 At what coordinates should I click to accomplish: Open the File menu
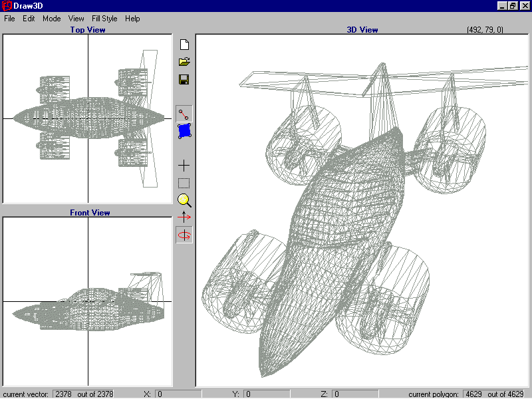[9, 19]
